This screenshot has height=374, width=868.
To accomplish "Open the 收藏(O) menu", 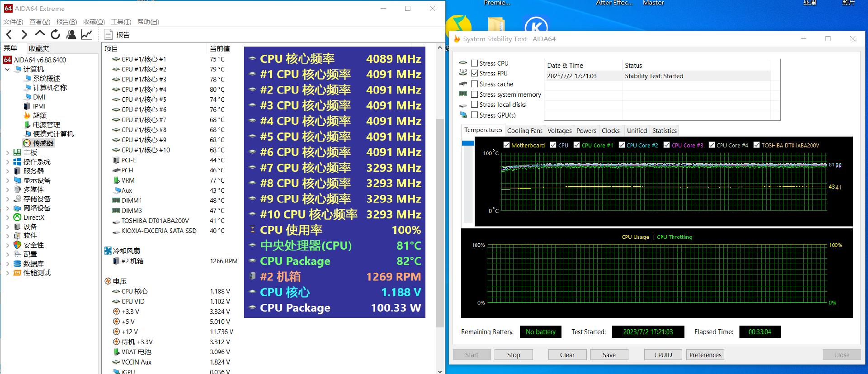I will [x=94, y=22].
